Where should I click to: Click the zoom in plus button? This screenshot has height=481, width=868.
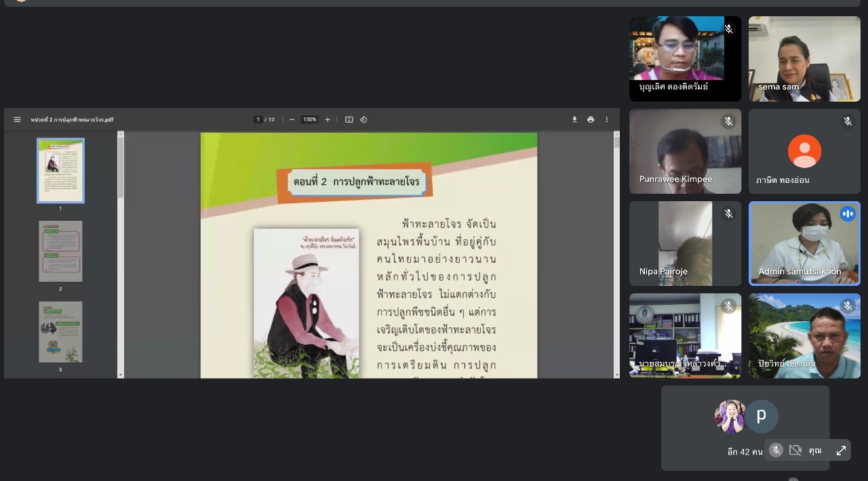pyautogui.click(x=328, y=120)
